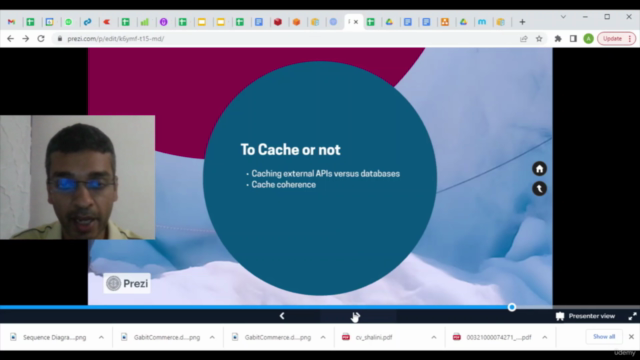
Task: Click the Prezi progress bar handle
Action: click(x=511, y=307)
